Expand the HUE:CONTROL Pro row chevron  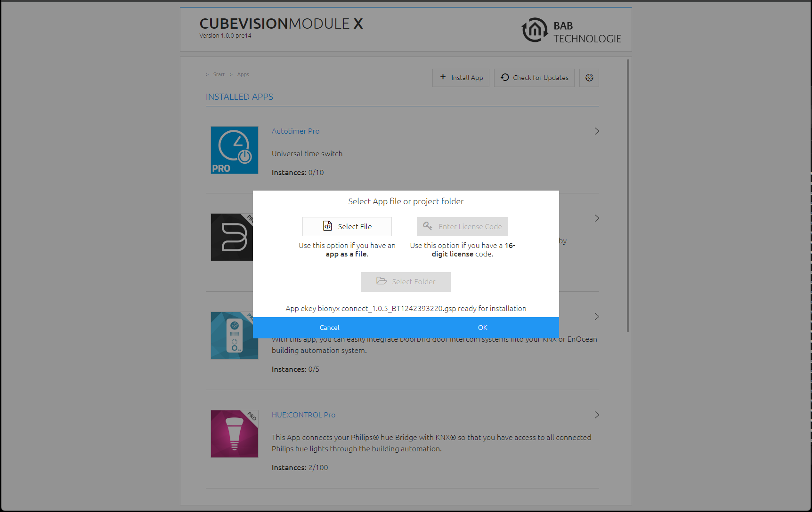597,415
